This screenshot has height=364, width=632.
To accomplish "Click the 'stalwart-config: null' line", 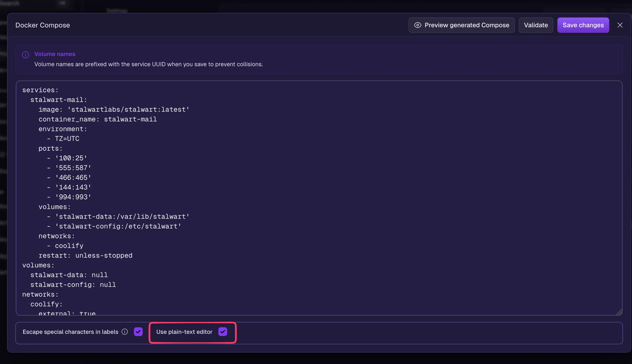I will 73,285.
